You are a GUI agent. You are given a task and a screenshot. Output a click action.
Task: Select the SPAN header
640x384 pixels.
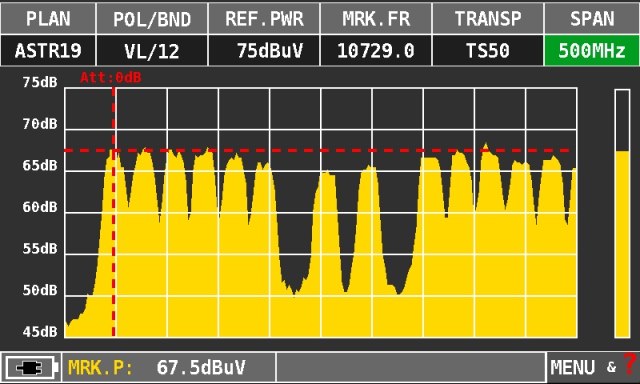tap(592, 18)
